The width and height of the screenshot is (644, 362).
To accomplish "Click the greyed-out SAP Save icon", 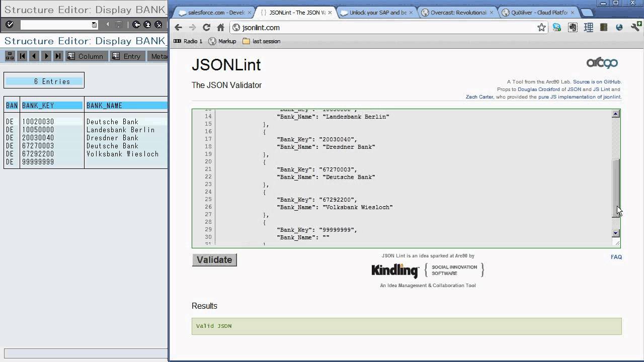I will pos(119,25).
